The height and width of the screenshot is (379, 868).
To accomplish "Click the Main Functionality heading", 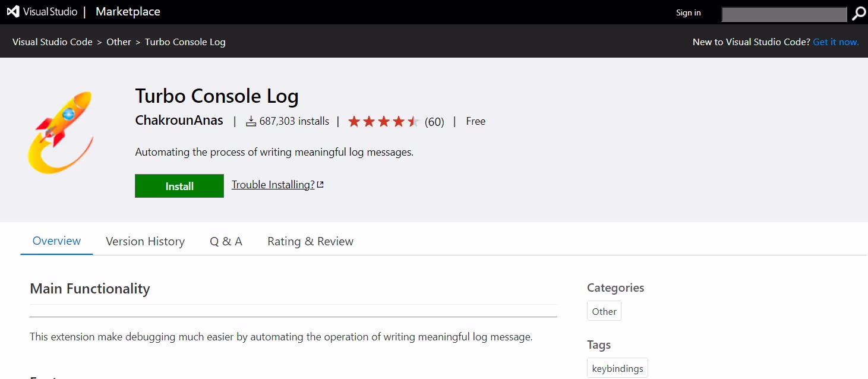I will (90, 289).
